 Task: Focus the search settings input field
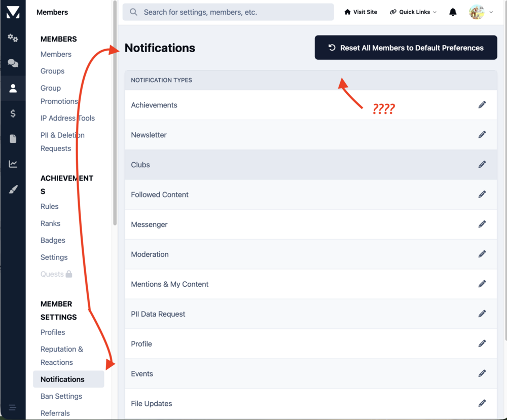(228, 12)
